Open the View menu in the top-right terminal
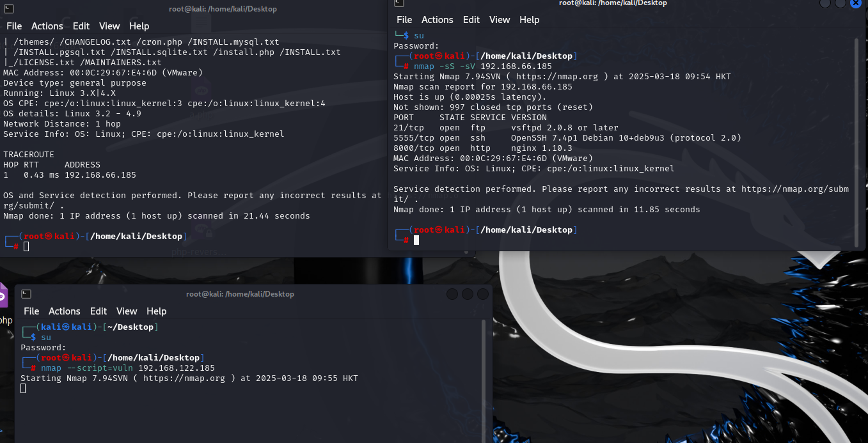Viewport: 868px width, 443px height. point(500,20)
